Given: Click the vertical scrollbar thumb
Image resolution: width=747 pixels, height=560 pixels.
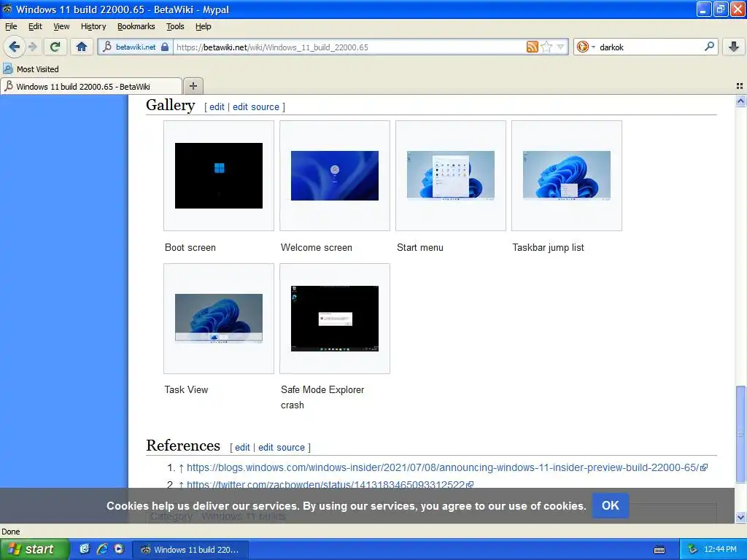Looking at the screenshot, I should (740, 433).
